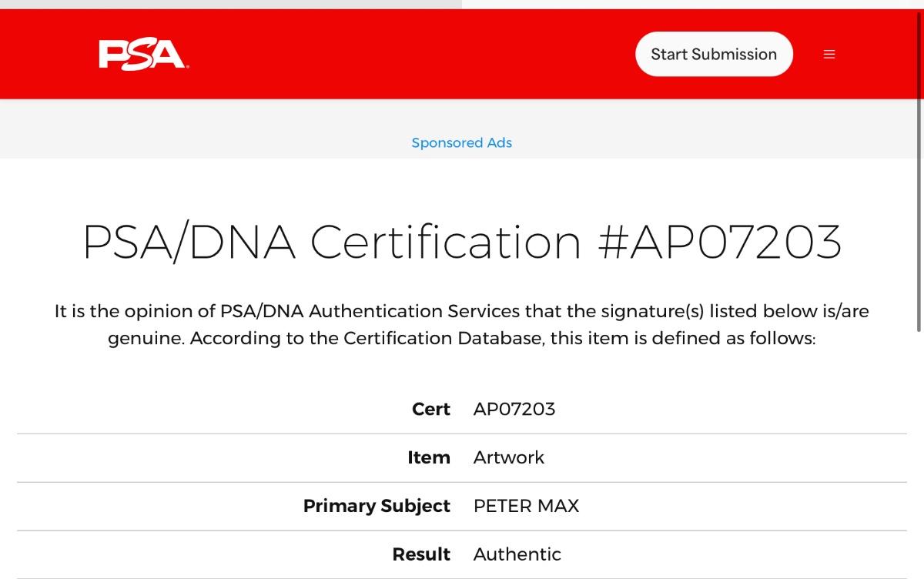Screen dimensions: 924x579
Task: Click the gray loading strip at top
Action: coord(231,4)
